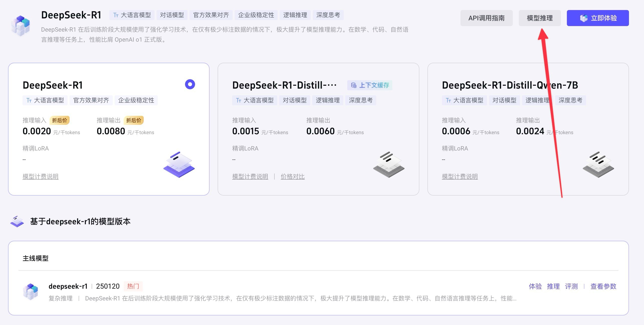Click the DeepSeek-R1-Distill-··· card title
Image resolution: width=644 pixels, height=325 pixels.
pyautogui.click(x=284, y=85)
